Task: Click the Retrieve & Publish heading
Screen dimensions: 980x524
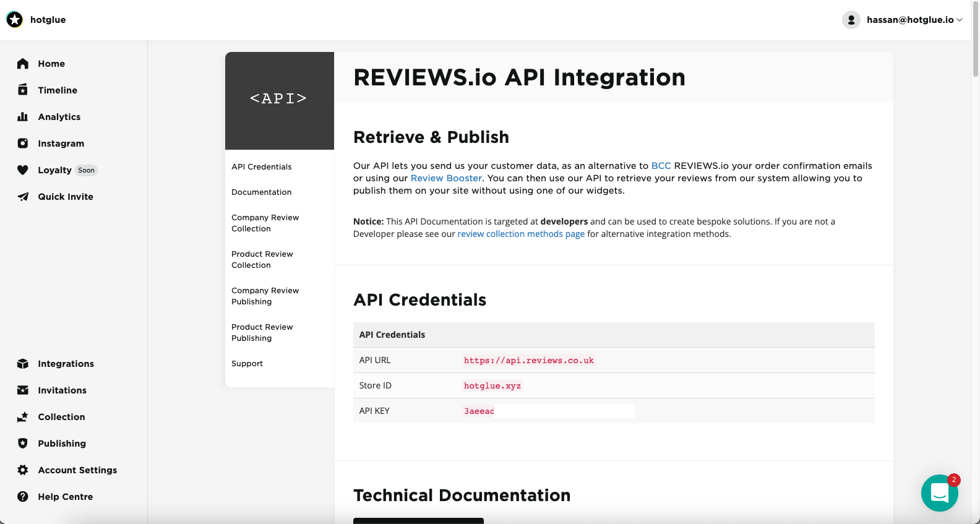Action: 431,137
